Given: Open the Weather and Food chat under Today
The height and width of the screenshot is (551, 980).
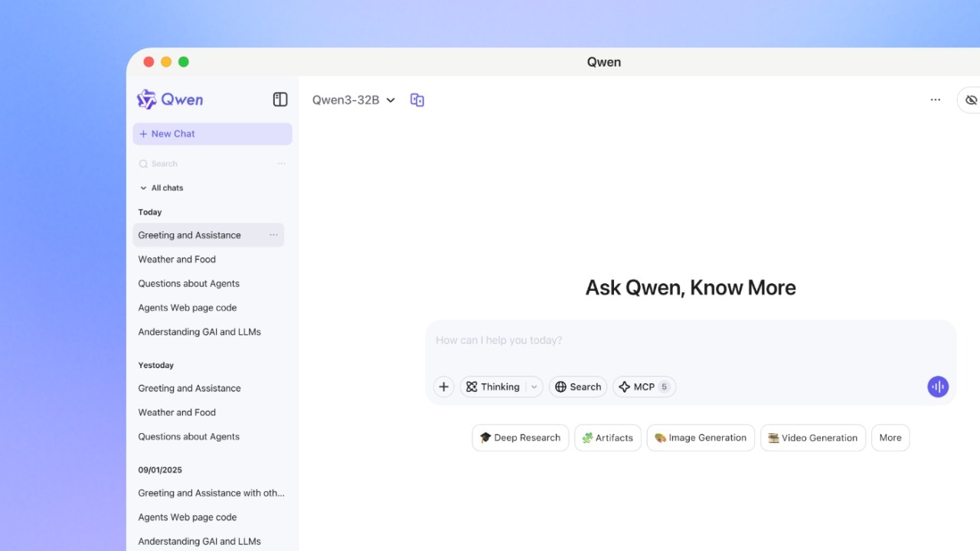Looking at the screenshot, I should coord(177,259).
